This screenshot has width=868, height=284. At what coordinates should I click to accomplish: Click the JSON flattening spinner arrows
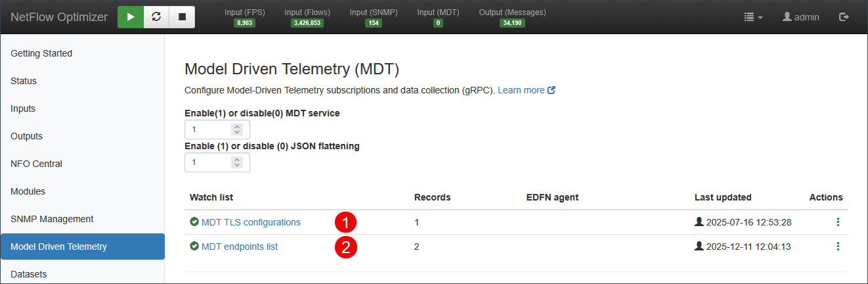click(237, 162)
